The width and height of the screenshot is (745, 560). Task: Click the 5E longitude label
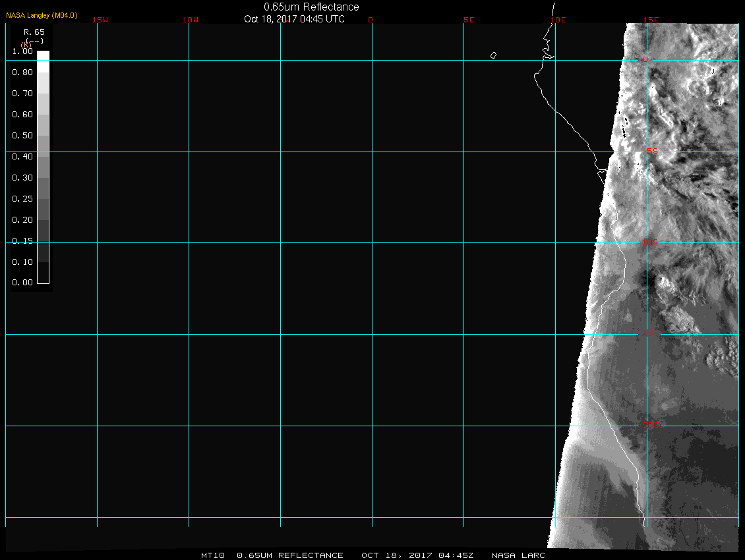pyautogui.click(x=469, y=20)
